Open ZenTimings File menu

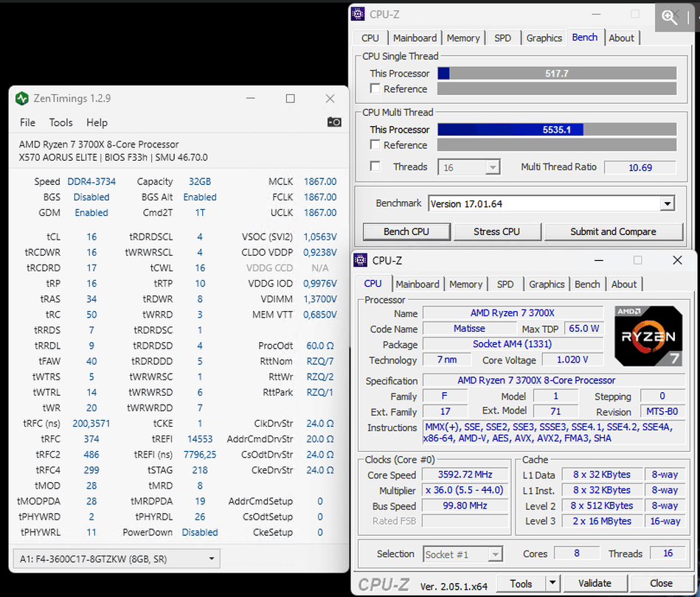tap(28, 122)
